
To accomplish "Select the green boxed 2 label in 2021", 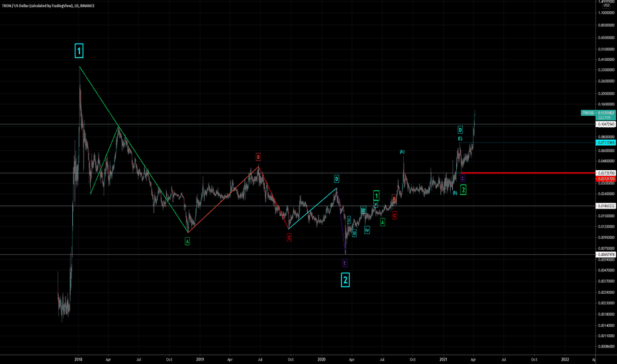I will [463, 190].
